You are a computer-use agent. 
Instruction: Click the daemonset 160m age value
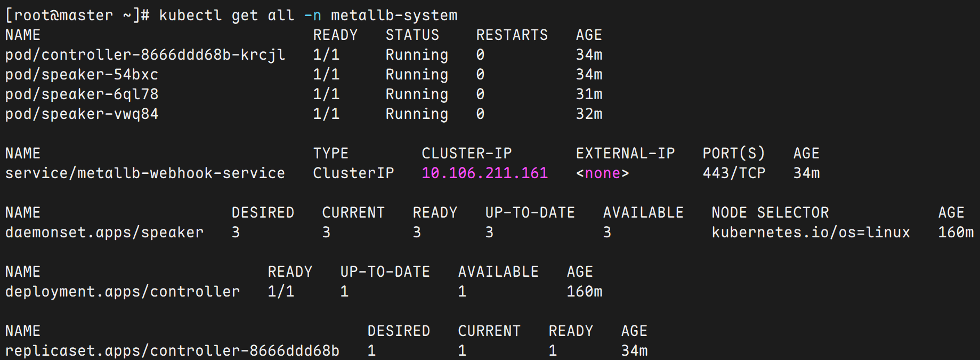[x=955, y=233]
